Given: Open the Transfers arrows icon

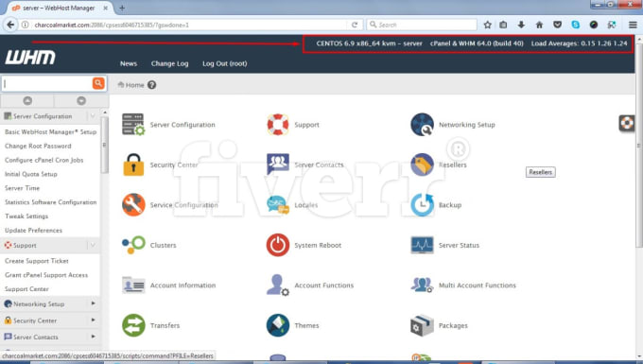Looking at the screenshot, I should coord(133,325).
